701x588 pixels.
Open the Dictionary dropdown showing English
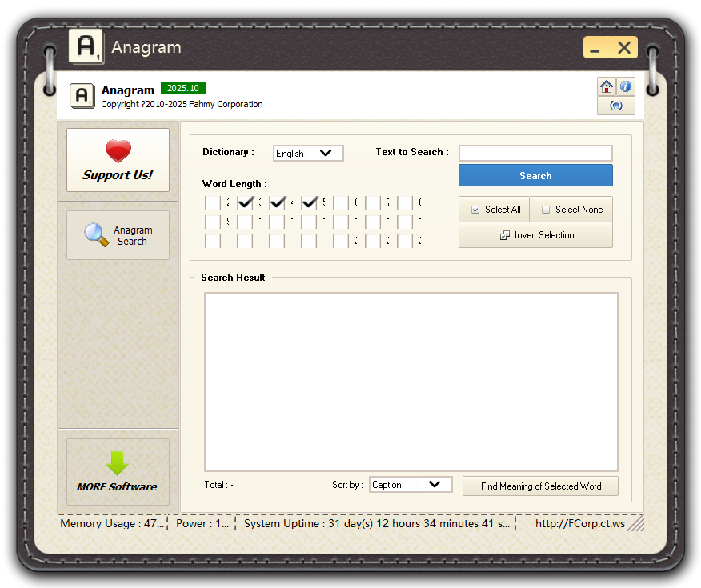[308, 153]
